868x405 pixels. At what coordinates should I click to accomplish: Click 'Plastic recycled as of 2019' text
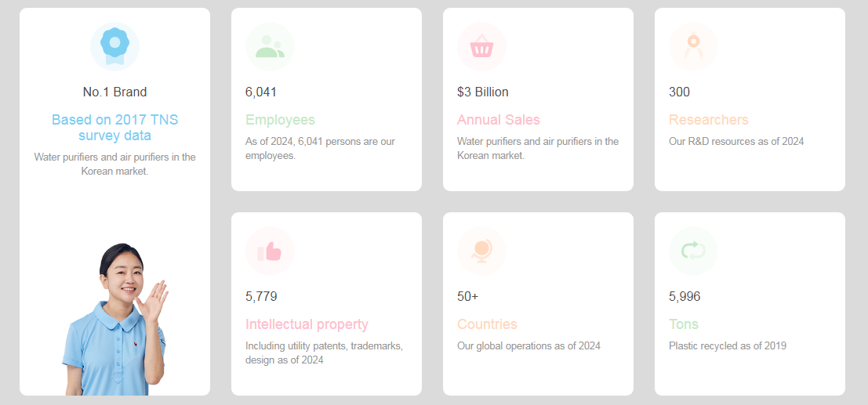click(727, 345)
